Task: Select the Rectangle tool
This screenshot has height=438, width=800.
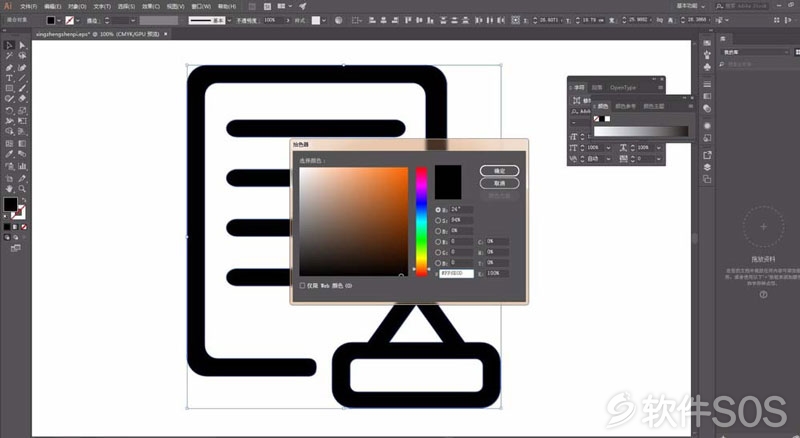Action: click(x=9, y=89)
